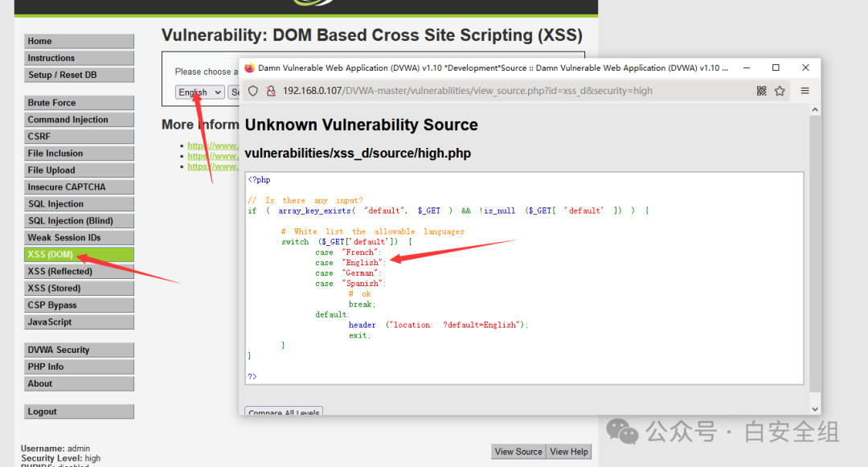Click the QR code icon in address bar
Image resolution: width=868 pixels, height=467 pixels.
point(762,91)
